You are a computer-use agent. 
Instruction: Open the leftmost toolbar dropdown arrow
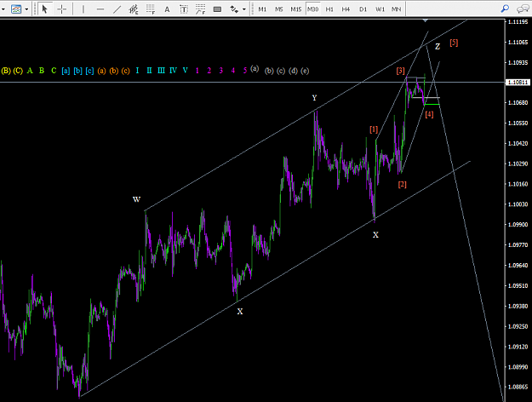click(3, 9)
